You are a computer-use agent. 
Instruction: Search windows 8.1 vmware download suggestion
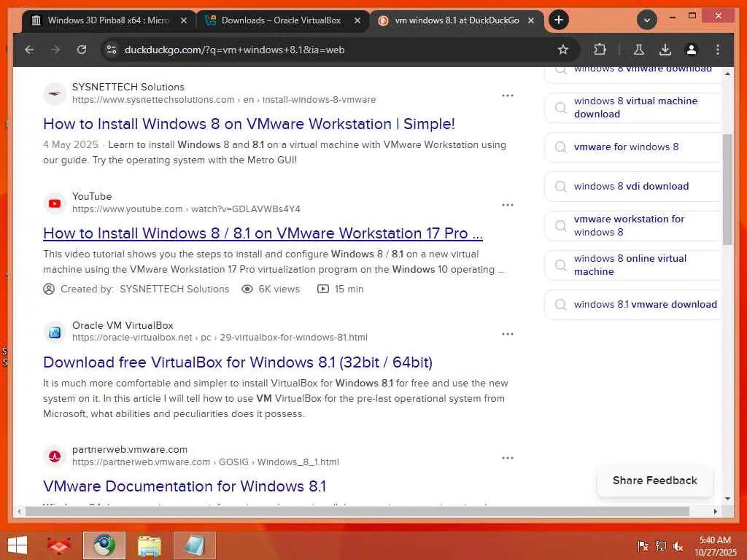coord(632,304)
